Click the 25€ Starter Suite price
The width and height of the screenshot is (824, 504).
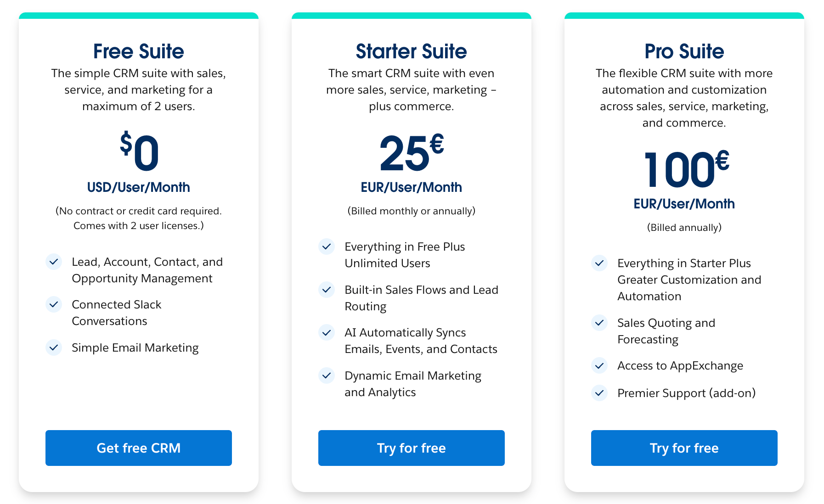(411, 153)
